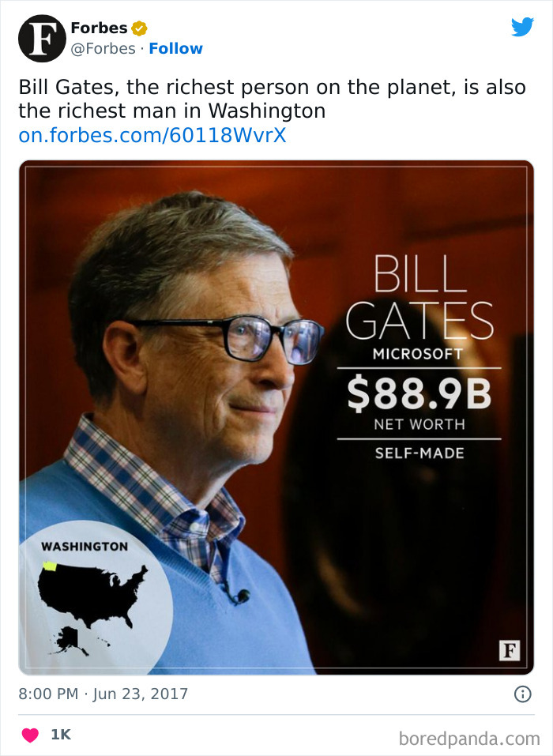The width and height of the screenshot is (553, 756).
Task: Click the 1K likes count
Action: (x=61, y=735)
